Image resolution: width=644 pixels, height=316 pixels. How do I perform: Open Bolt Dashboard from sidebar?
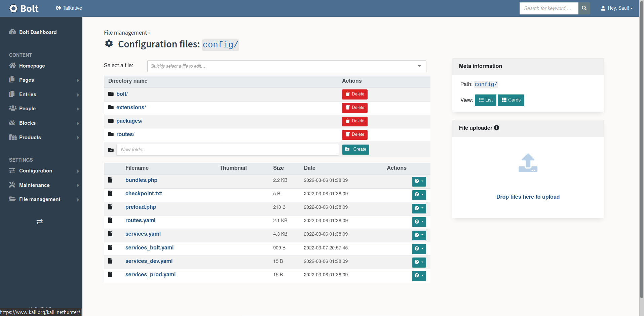click(38, 32)
